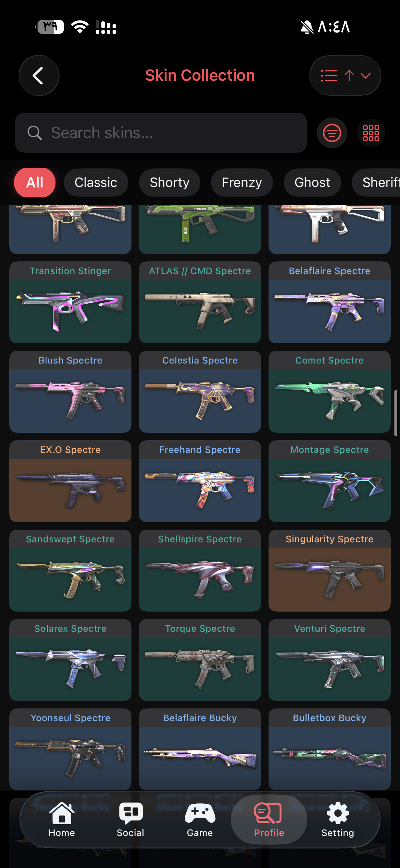Open the Setting gear tab
This screenshot has width=400, height=868.
338,820
